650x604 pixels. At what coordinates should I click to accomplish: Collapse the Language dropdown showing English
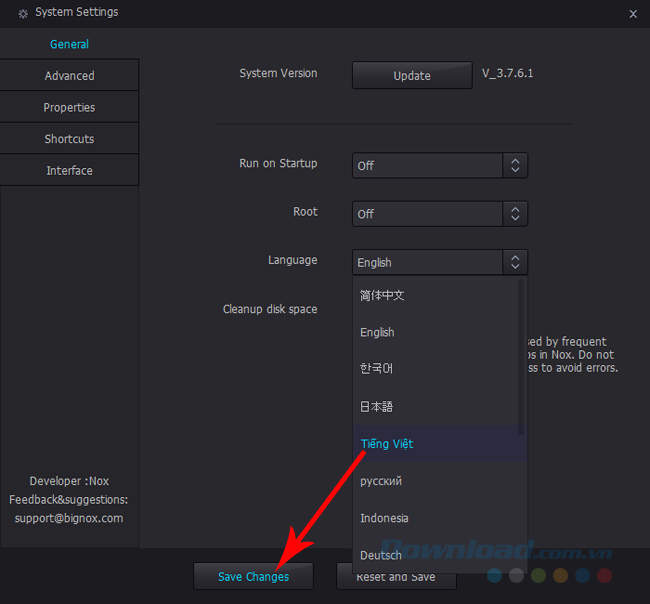point(440,262)
